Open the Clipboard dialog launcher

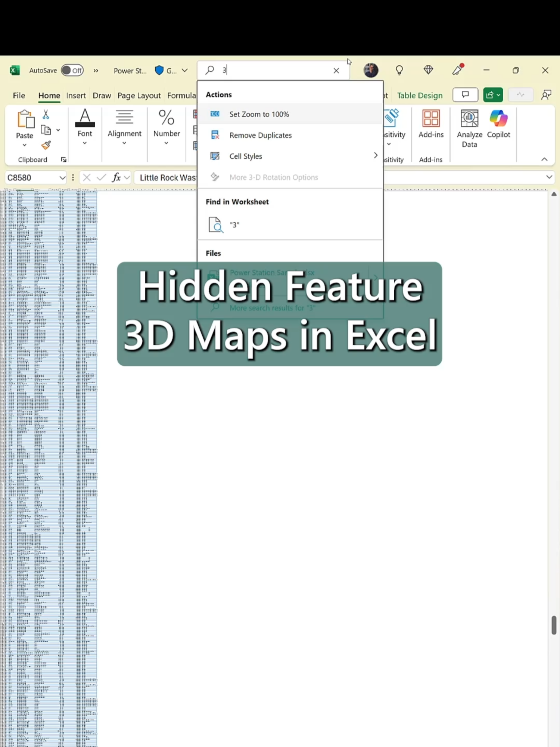[x=64, y=160]
